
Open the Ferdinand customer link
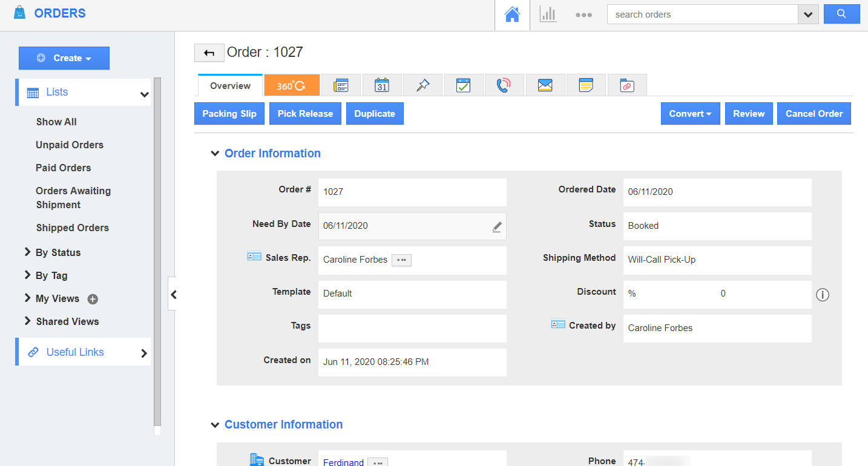tap(343, 462)
